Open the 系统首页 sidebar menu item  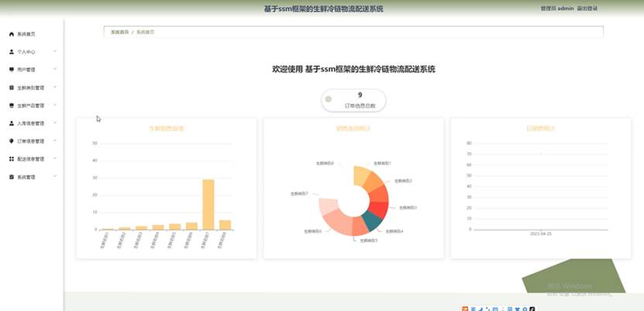point(32,34)
